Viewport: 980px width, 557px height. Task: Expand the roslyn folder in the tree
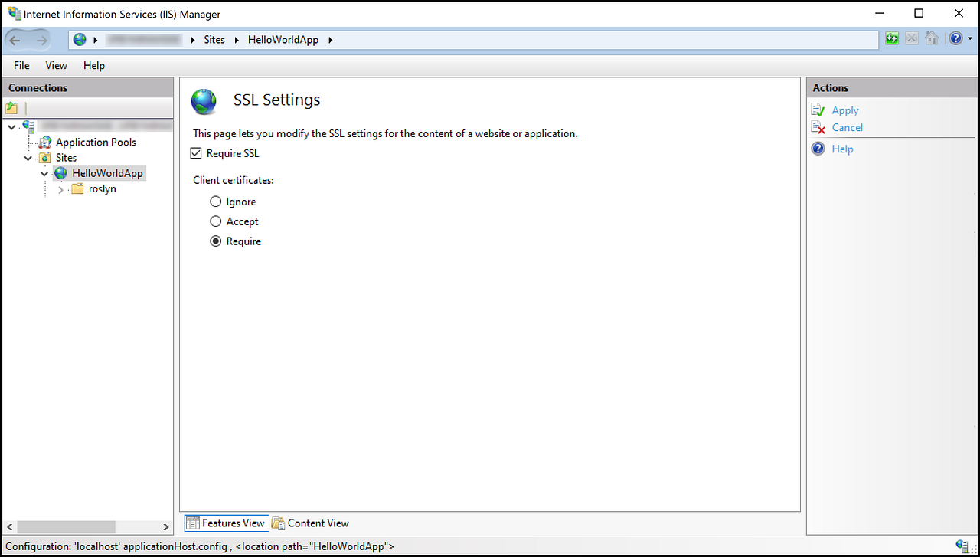[x=60, y=188]
